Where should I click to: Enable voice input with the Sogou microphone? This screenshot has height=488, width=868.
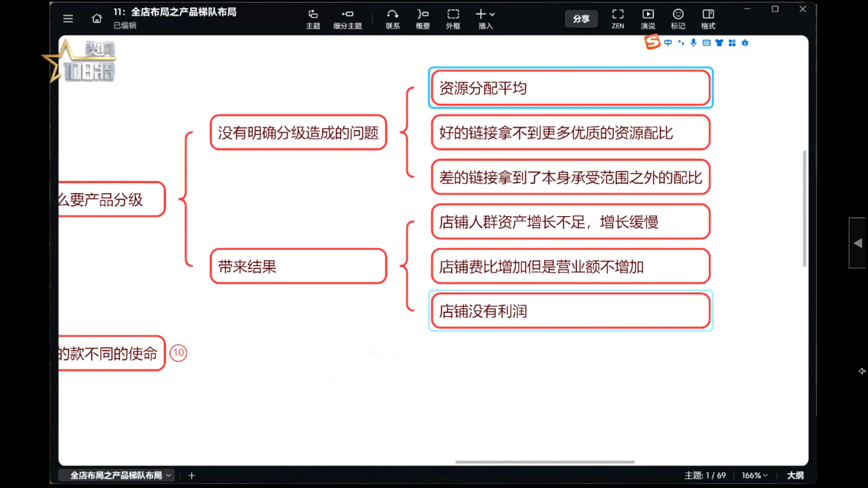[693, 43]
